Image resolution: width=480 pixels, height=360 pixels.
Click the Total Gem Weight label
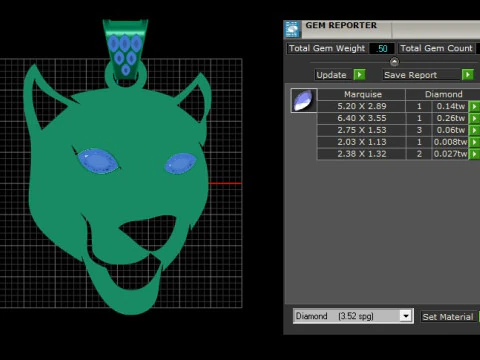[327, 48]
